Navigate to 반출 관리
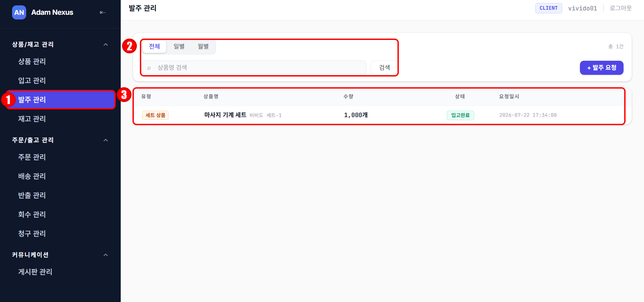This screenshot has height=302, width=644. click(32, 195)
